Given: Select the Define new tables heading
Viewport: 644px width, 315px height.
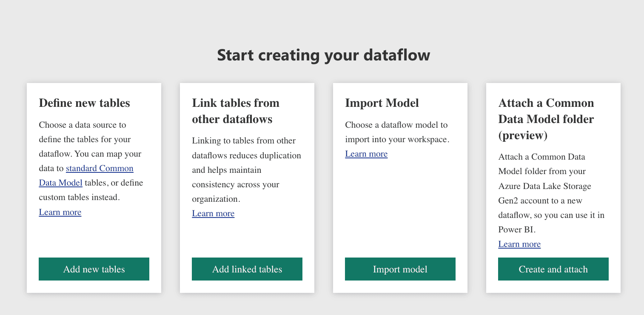Looking at the screenshot, I should click(x=84, y=103).
